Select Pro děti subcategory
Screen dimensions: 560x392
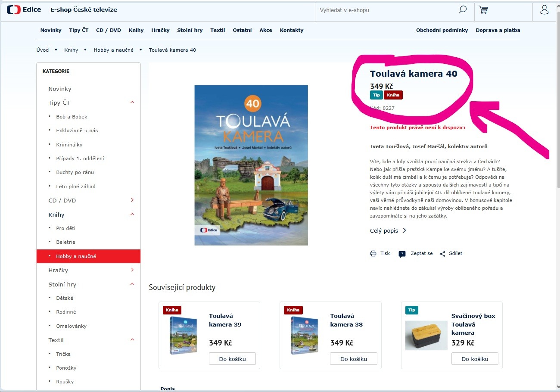(x=65, y=228)
